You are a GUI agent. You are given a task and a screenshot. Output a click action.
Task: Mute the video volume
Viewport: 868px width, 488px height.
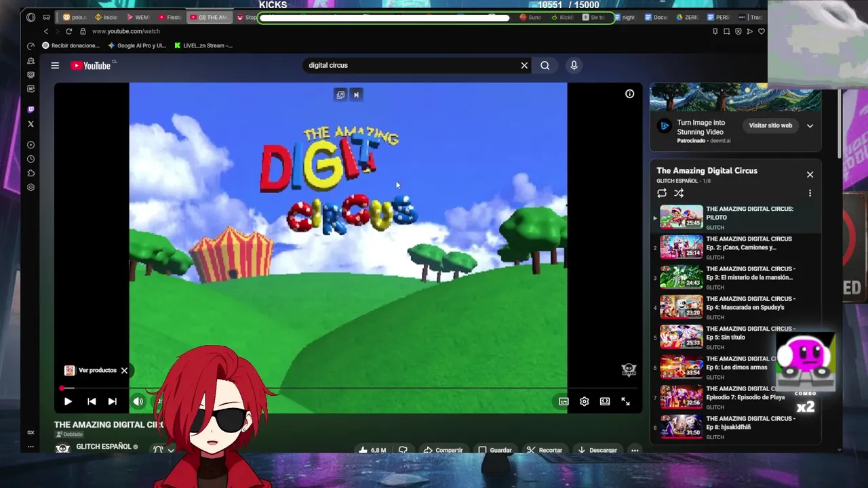[138, 402]
